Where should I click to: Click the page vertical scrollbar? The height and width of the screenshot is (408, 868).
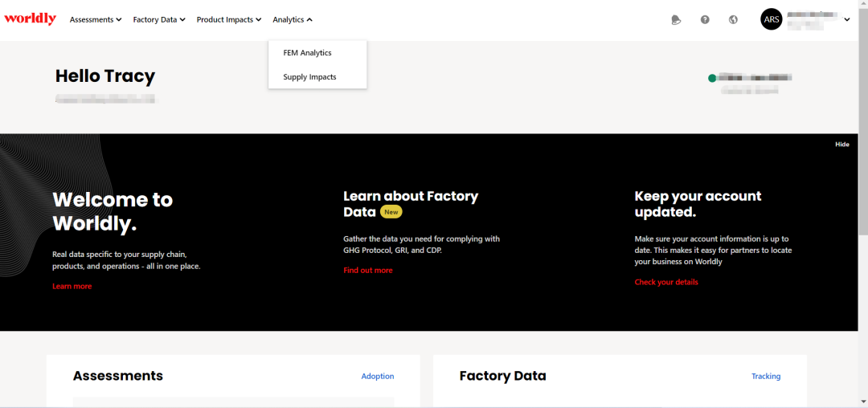pyautogui.click(x=863, y=201)
